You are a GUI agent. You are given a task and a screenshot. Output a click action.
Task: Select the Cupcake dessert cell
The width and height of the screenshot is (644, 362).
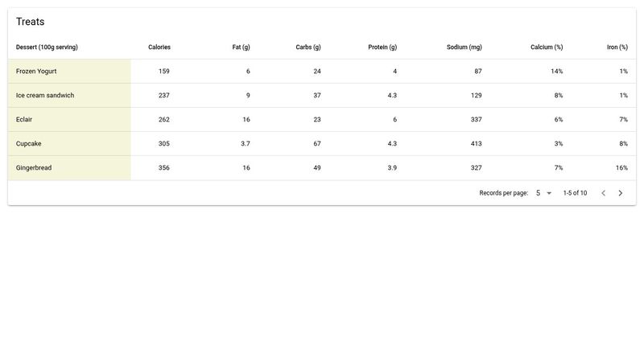point(29,144)
